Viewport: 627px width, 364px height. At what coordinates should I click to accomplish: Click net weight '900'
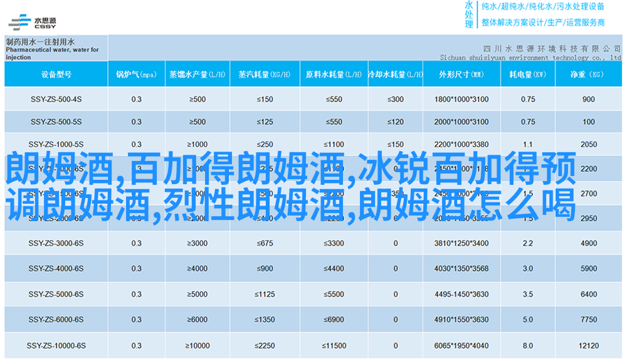point(589,99)
